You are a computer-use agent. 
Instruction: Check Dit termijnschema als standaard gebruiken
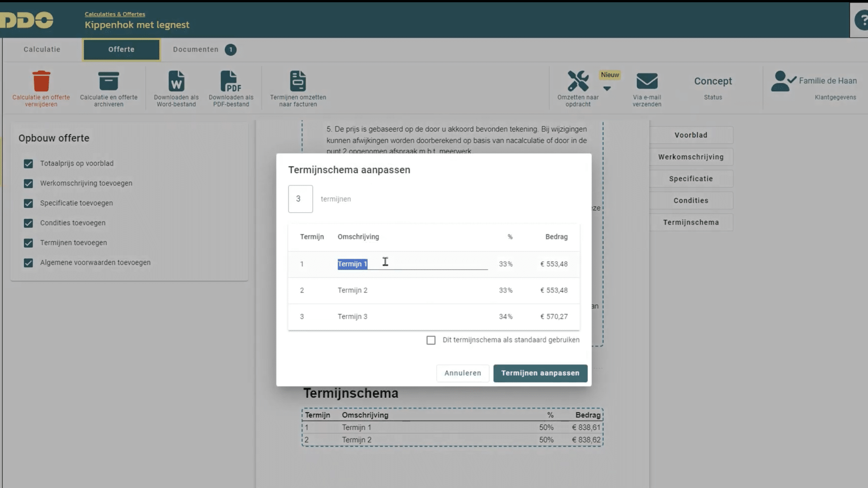pyautogui.click(x=431, y=340)
